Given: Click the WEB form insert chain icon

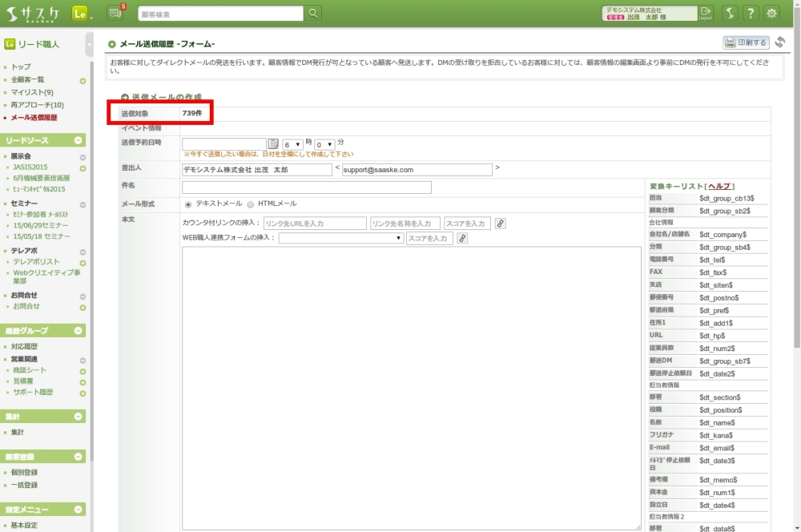Looking at the screenshot, I should coord(462,239).
